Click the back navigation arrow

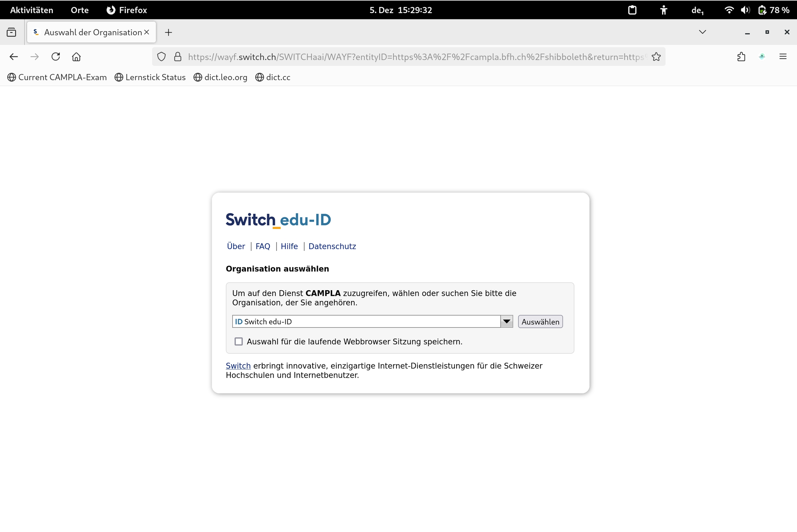pyautogui.click(x=14, y=57)
